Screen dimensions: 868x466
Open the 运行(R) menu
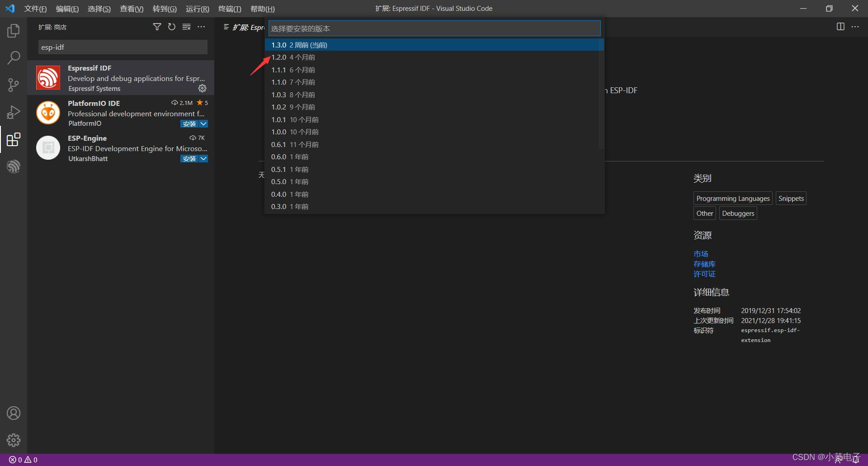(x=198, y=9)
